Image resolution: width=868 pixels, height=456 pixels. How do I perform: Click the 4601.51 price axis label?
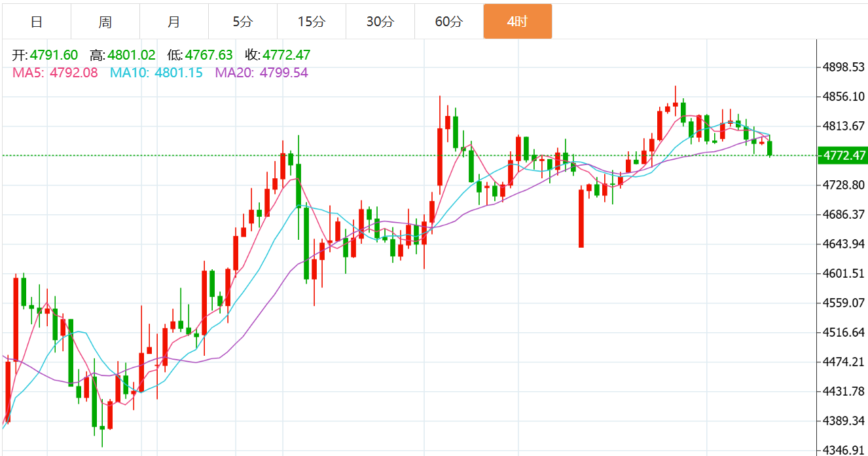coord(844,273)
